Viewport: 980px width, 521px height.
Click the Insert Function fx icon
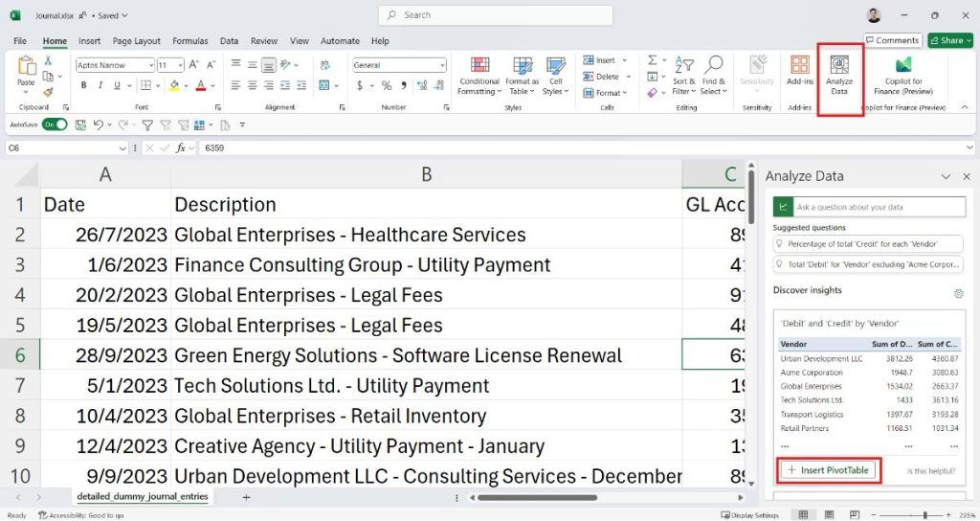click(181, 147)
